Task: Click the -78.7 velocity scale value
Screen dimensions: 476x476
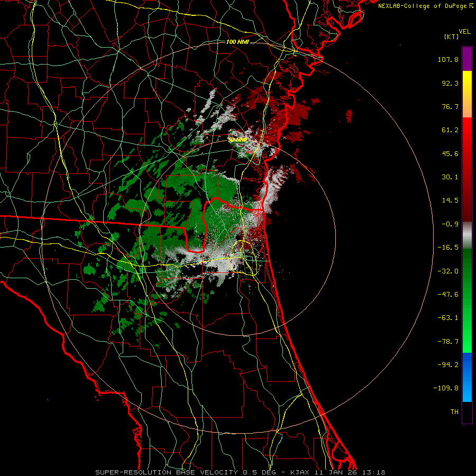Action: tap(448, 342)
